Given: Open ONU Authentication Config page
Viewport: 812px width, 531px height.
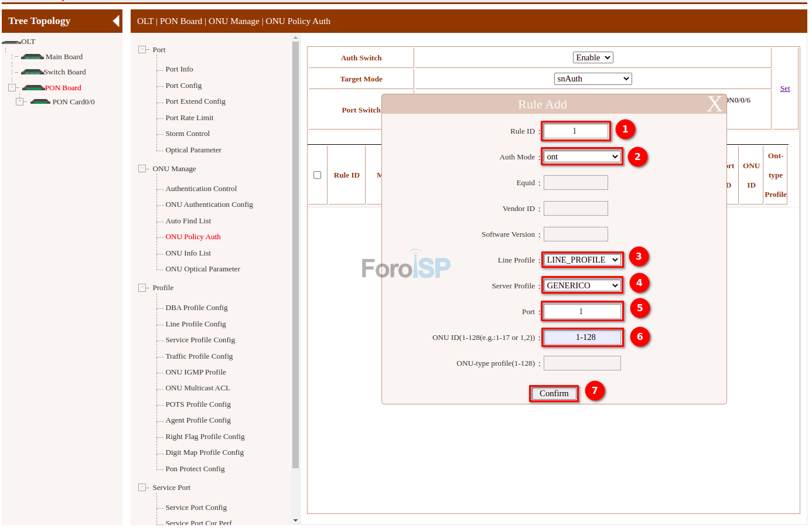Looking at the screenshot, I should tap(209, 205).
